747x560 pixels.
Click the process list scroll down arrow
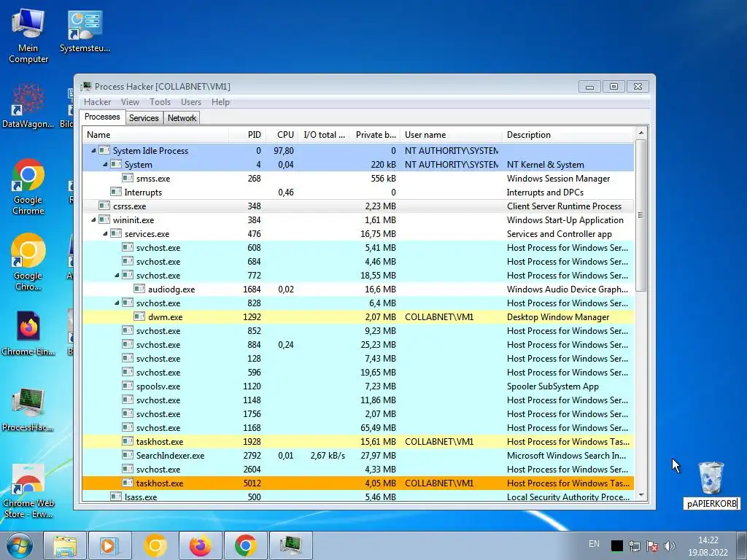click(x=640, y=495)
